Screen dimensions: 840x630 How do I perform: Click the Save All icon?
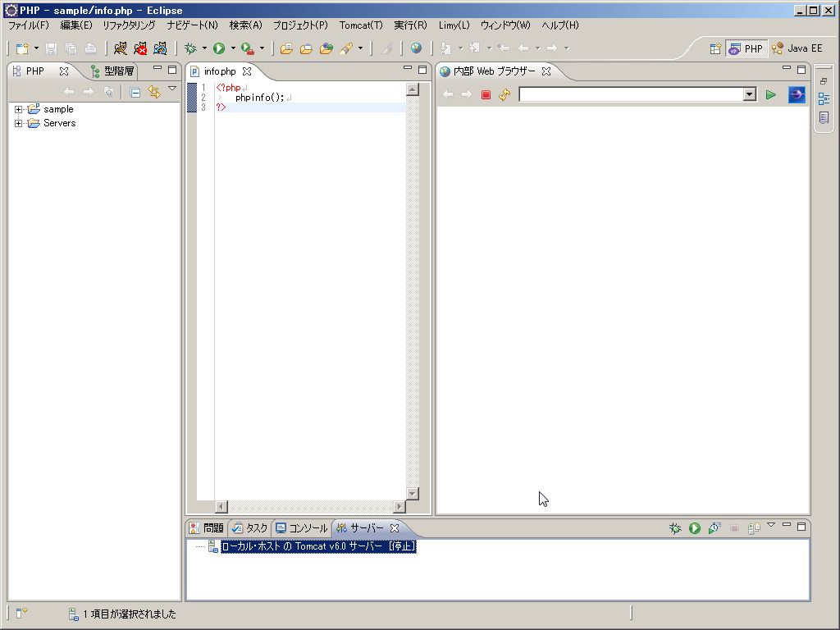71,48
